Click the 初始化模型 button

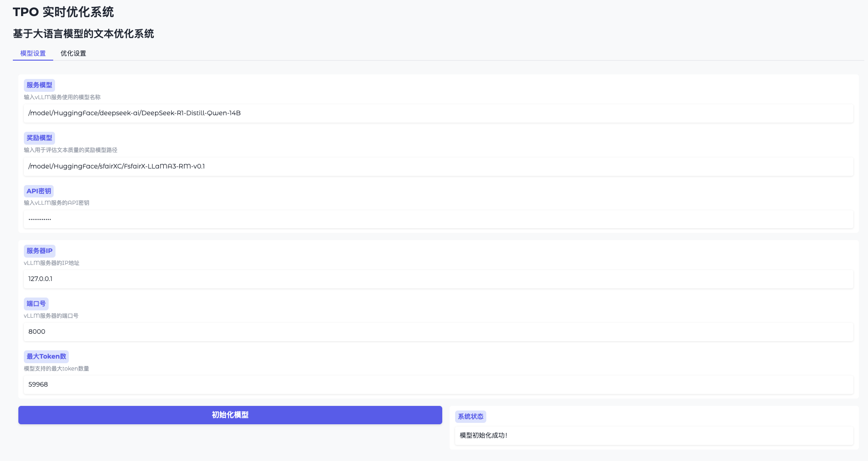click(229, 415)
